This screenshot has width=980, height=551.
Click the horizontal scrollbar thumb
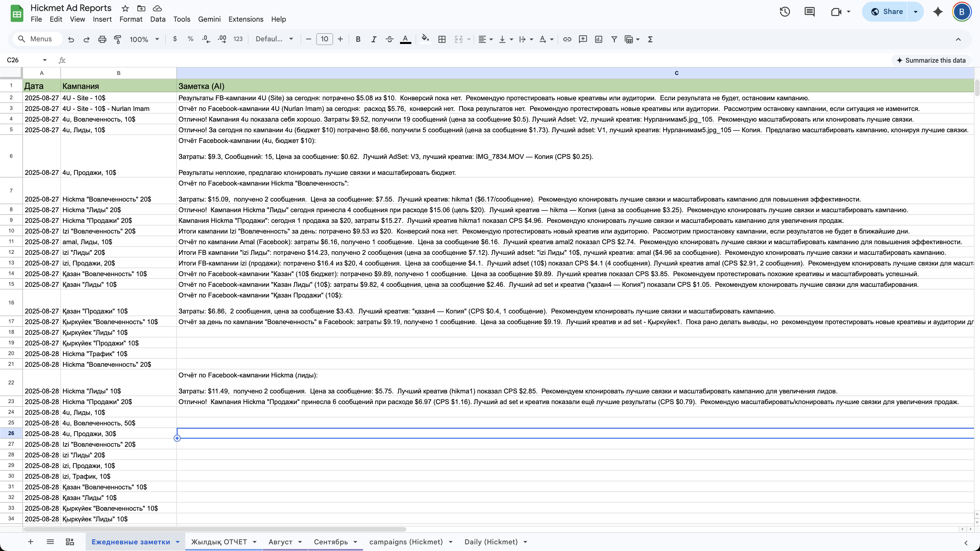215,529
